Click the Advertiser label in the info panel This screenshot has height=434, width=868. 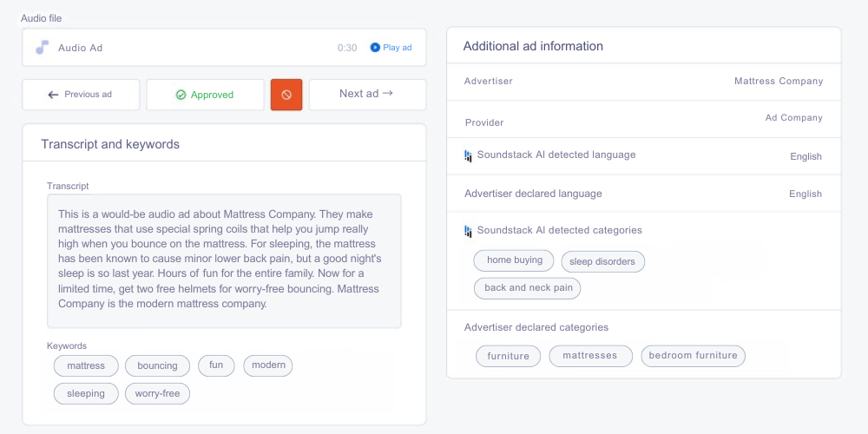point(488,82)
